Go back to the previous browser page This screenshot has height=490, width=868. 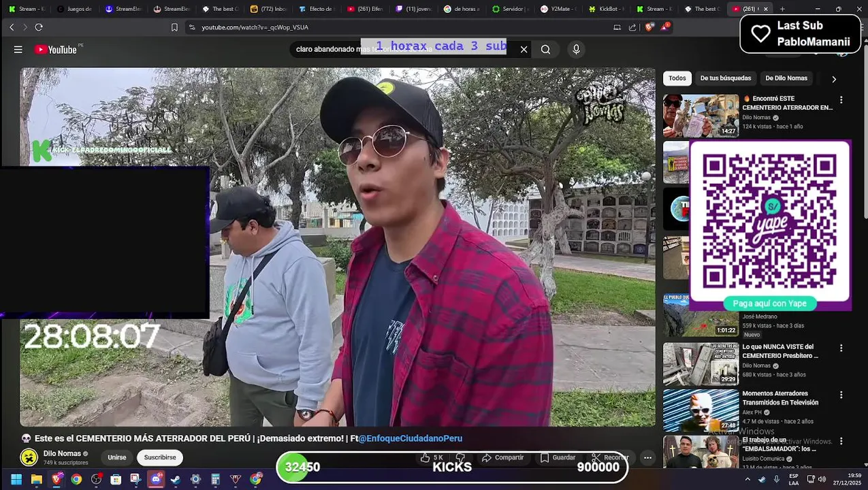pyautogui.click(x=12, y=27)
